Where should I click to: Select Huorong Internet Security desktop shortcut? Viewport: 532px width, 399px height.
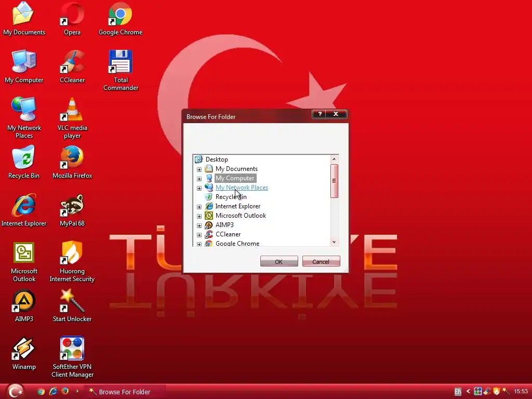pyautogui.click(x=72, y=262)
